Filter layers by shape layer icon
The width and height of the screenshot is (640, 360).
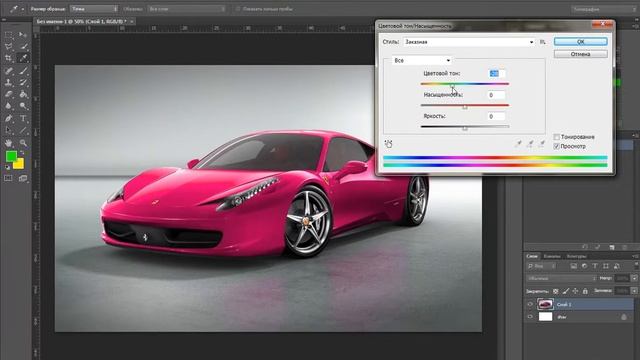click(x=606, y=266)
